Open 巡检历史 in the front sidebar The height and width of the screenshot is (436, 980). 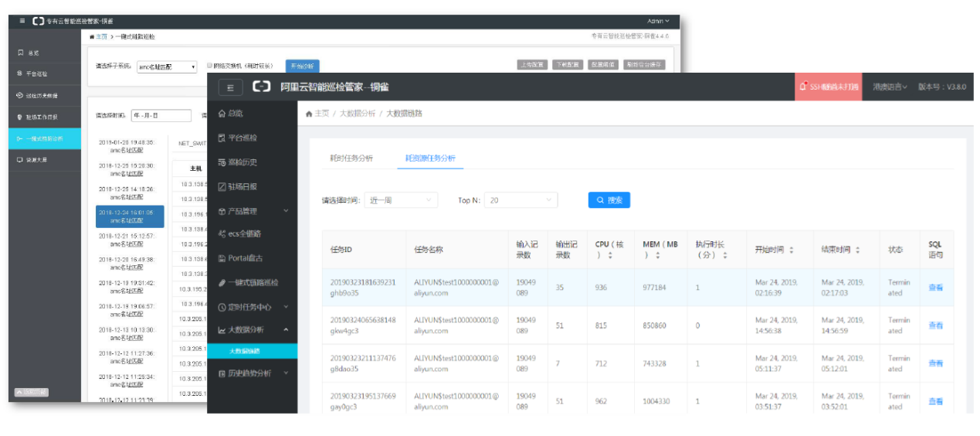tap(238, 162)
